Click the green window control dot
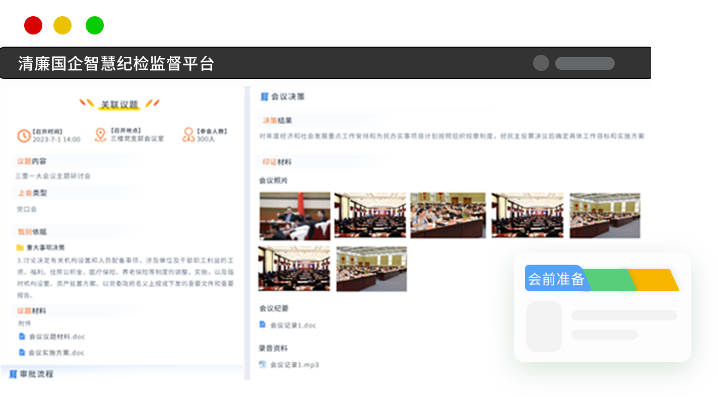The height and width of the screenshot is (397, 718). (x=95, y=25)
